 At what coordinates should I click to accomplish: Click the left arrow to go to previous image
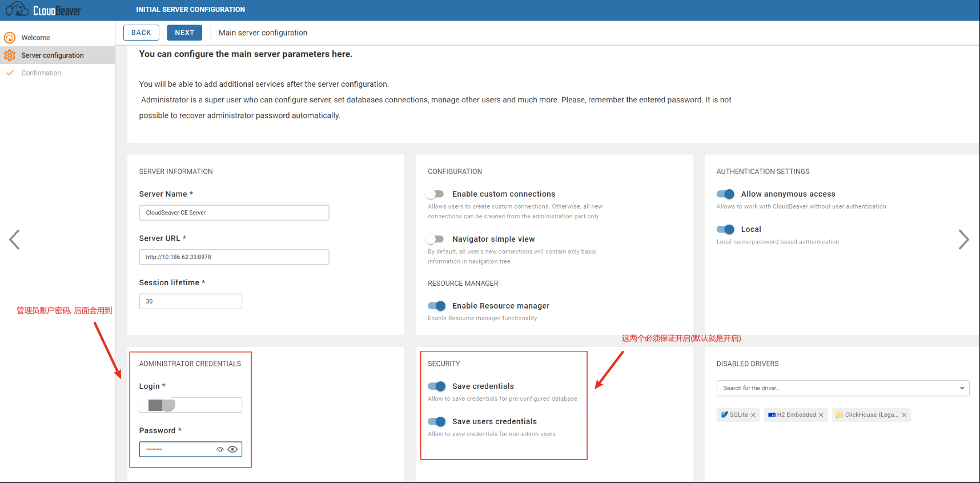point(15,239)
